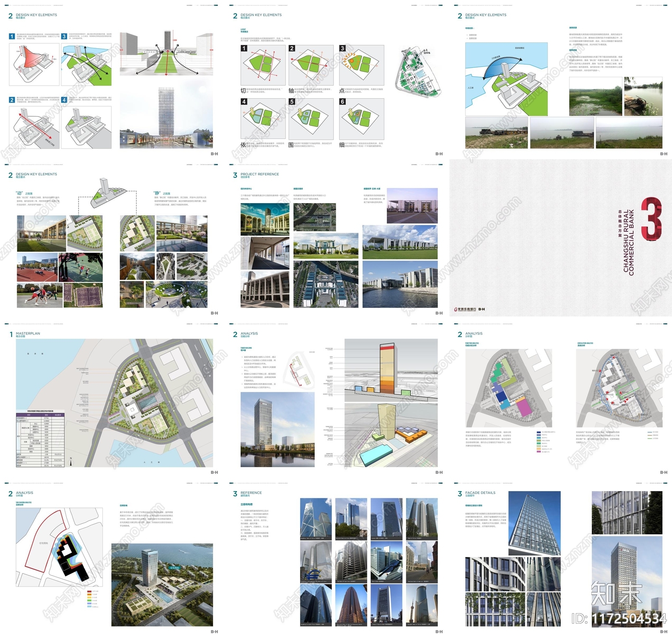Open aerial photo of purple basketball courts
Viewport: 672px width, 635px height.
(x=83, y=295)
